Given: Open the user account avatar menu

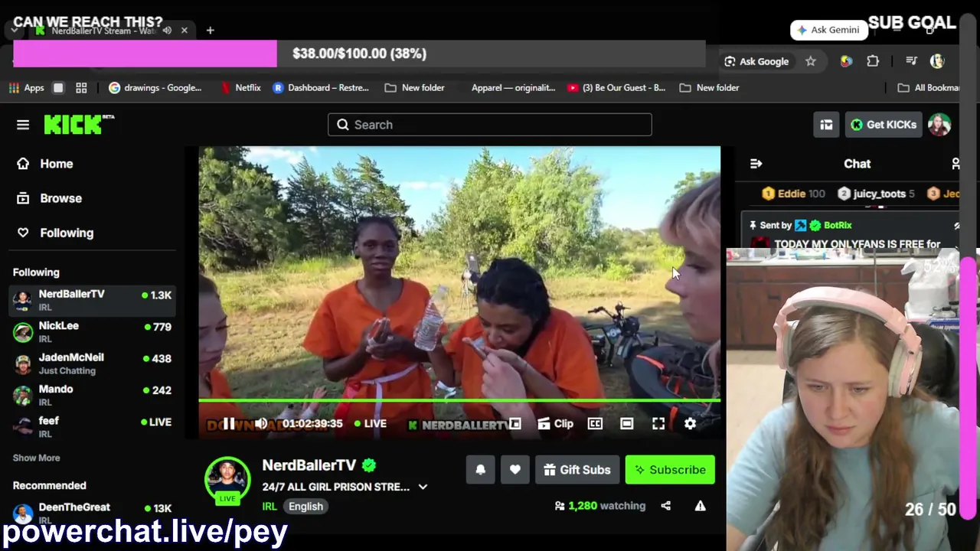Looking at the screenshot, I should [939, 125].
